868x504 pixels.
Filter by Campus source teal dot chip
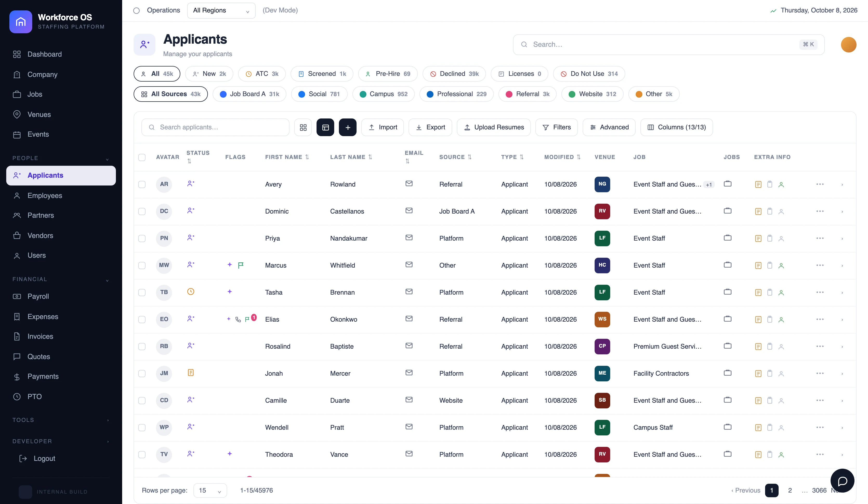click(383, 94)
